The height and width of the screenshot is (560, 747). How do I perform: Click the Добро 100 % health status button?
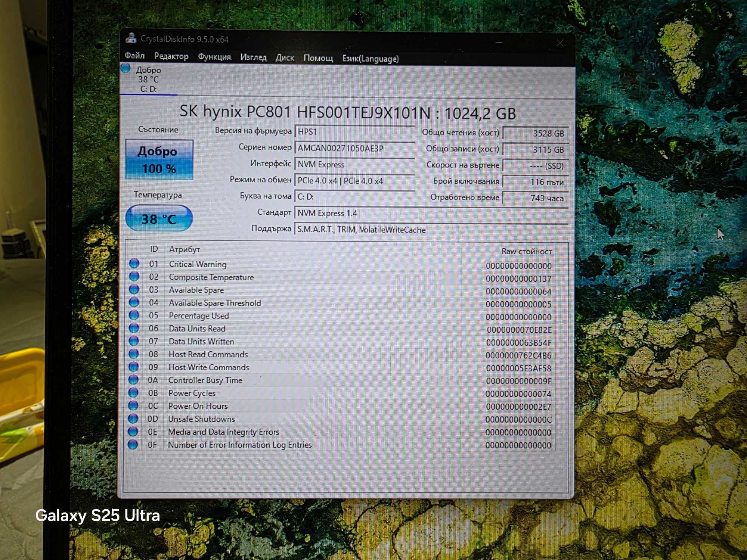(159, 160)
